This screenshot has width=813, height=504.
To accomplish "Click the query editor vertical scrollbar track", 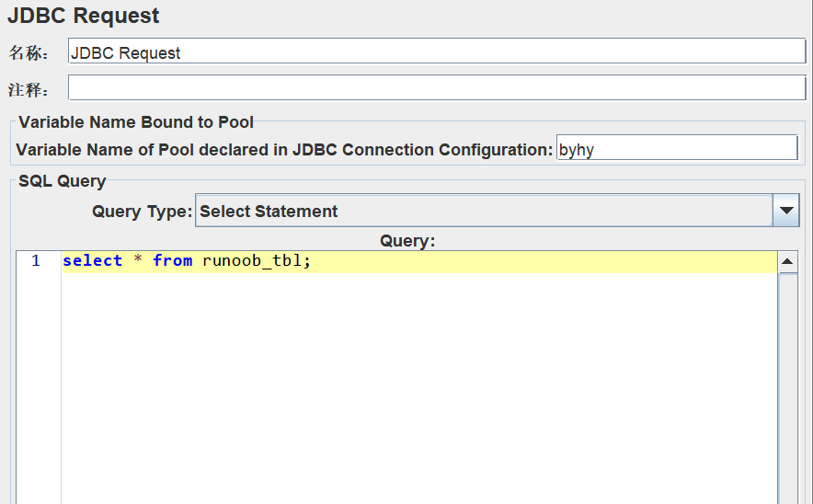I will pos(787,389).
